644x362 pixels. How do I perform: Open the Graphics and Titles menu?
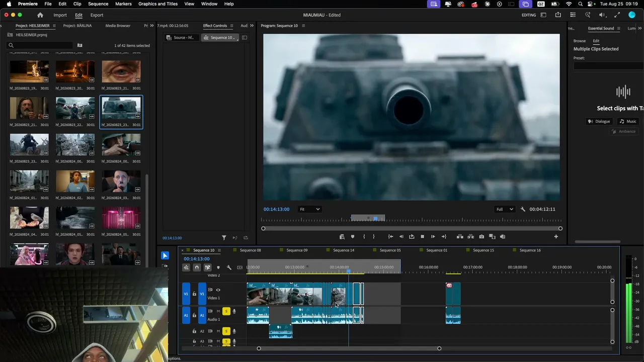pos(158,4)
